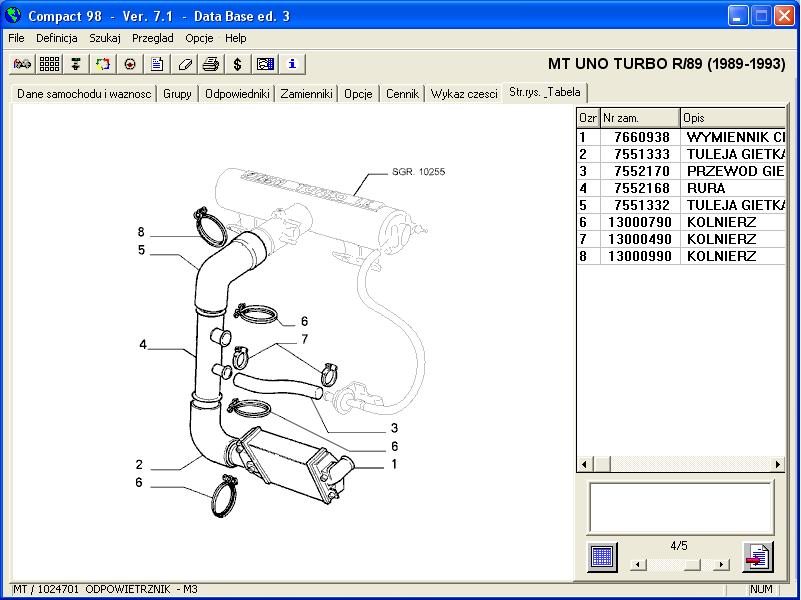The width and height of the screenshot is (801, 600).
Task: Click the blue grid button below parts table
Action: pos(601,556)
